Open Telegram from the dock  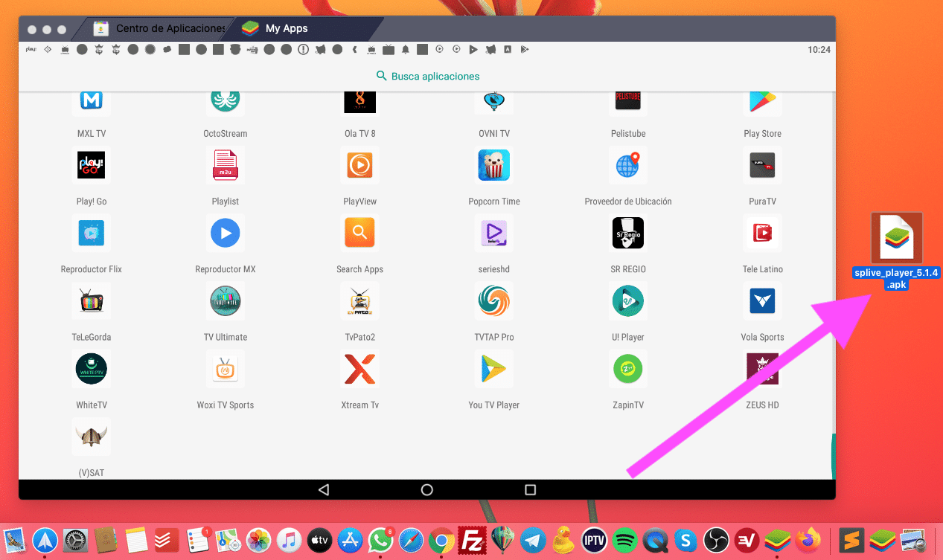pyautogui.click(x=533, y=541)
